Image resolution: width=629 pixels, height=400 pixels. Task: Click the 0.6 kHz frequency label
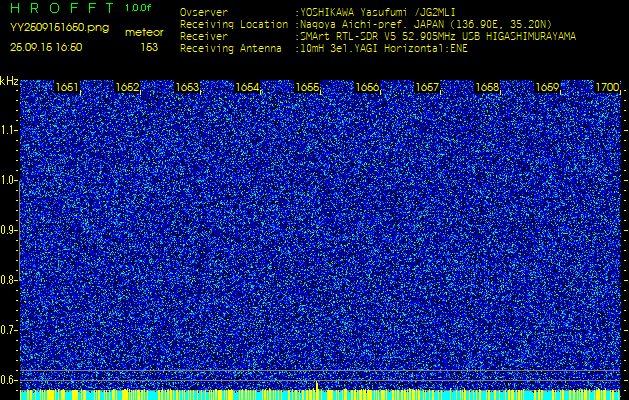(8, 380)
